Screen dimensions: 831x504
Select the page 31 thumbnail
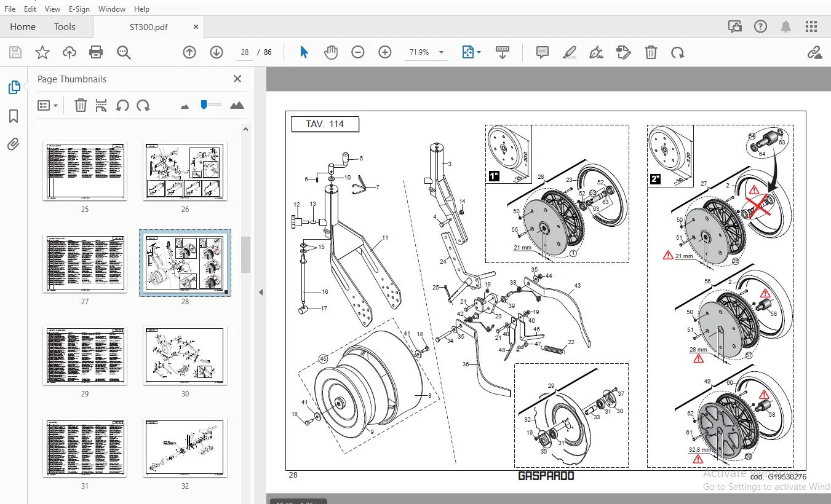85,447
